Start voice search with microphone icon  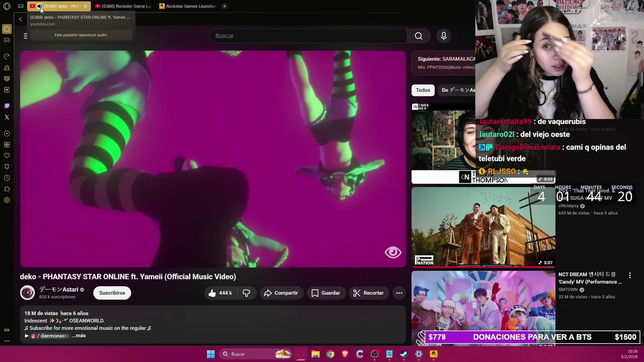click(x=443, y=36)
